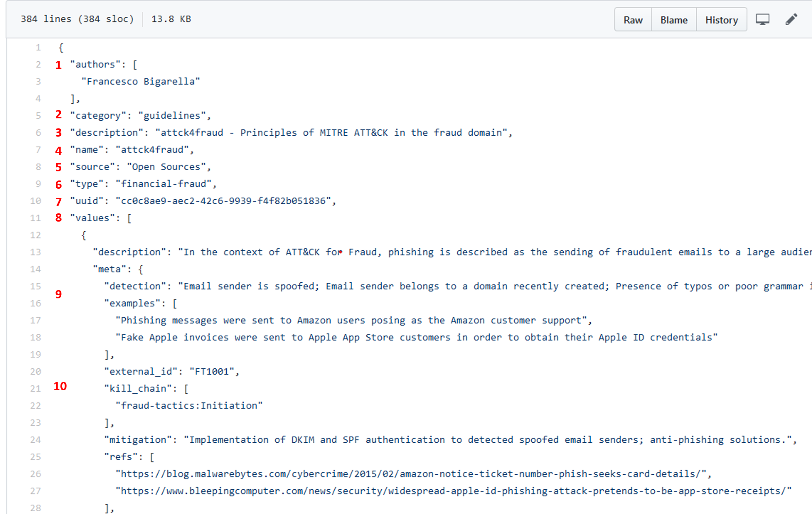Select line number 1

[x=38, y=48]
